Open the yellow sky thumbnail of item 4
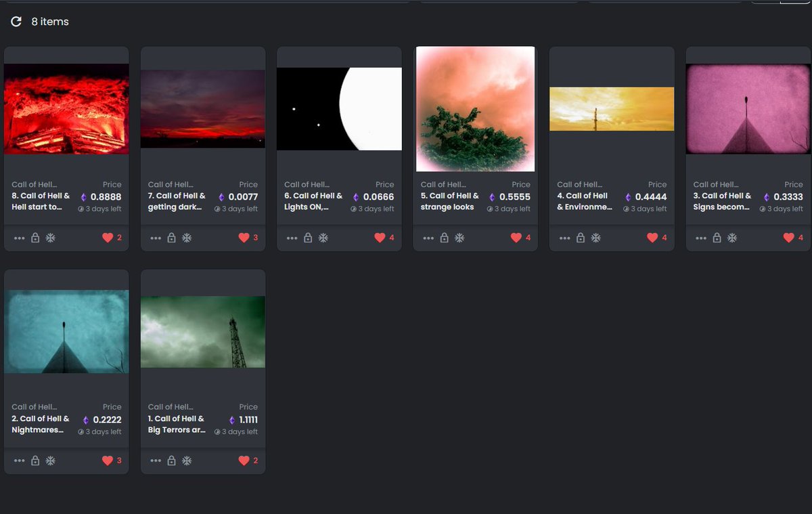 612,109
